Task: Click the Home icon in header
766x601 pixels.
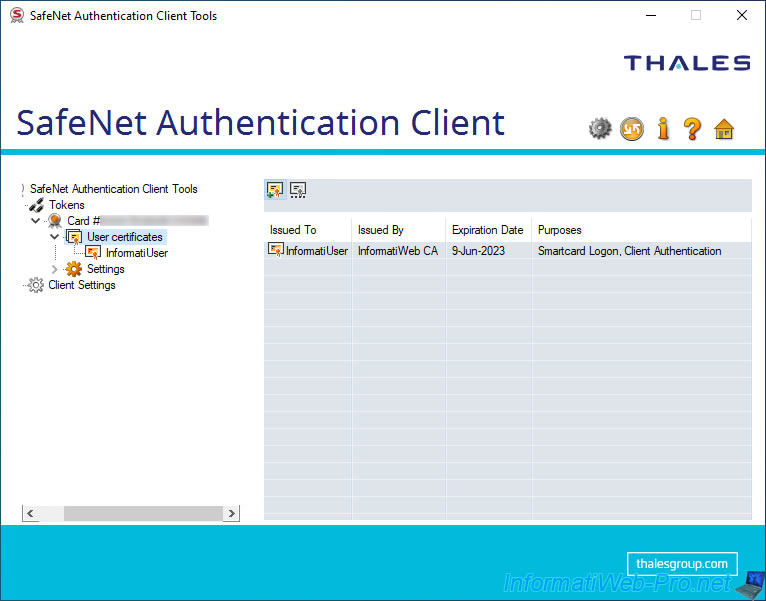Action: point(724,128)
